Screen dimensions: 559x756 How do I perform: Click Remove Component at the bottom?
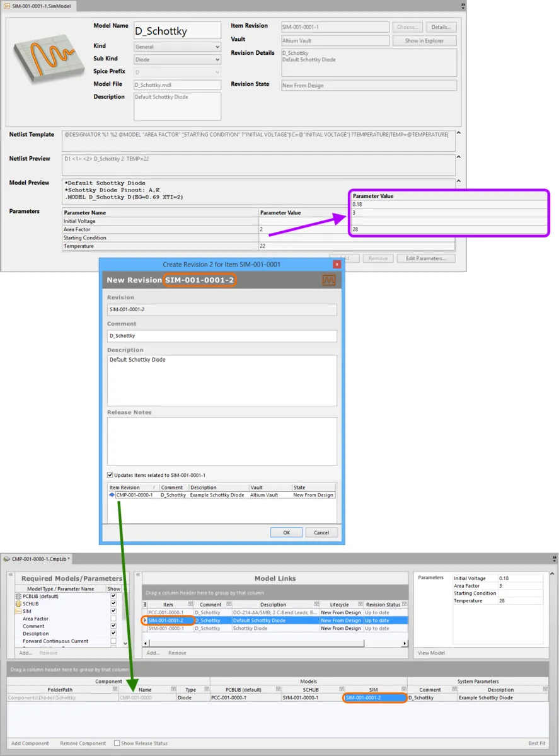coord(83,743)
